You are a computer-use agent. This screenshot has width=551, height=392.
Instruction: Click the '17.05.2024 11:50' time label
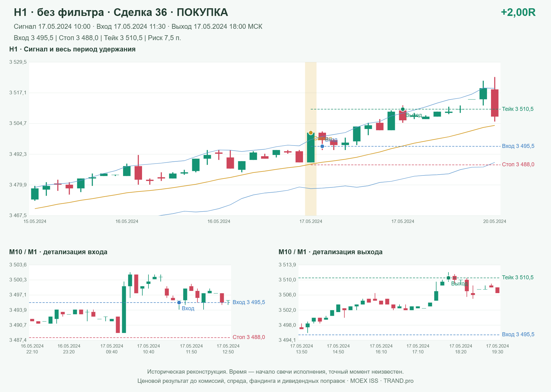point(191,349)
